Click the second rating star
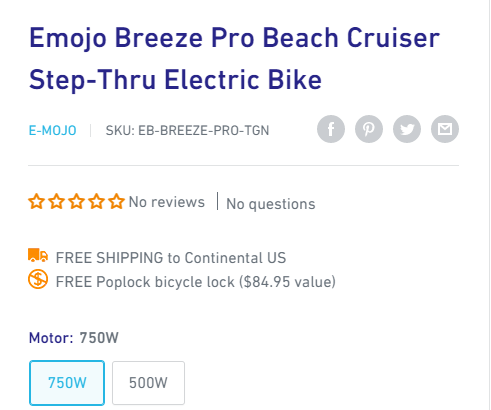 coord(57,201)
